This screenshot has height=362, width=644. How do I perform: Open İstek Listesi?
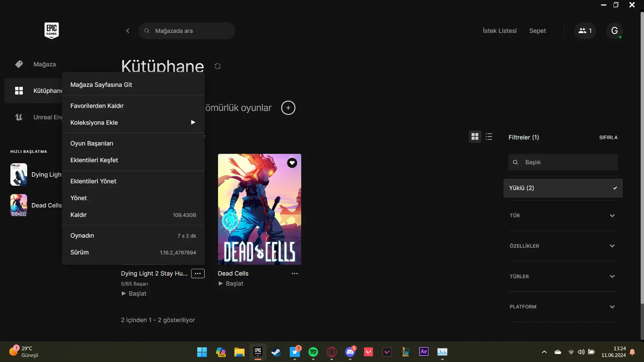(500, 31)
